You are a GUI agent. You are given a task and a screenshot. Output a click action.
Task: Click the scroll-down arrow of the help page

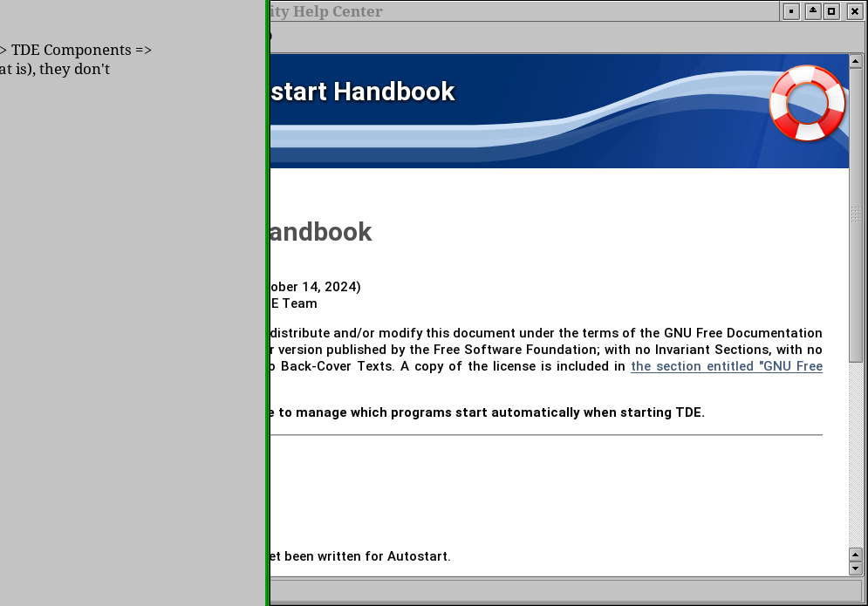click(855, 568)
